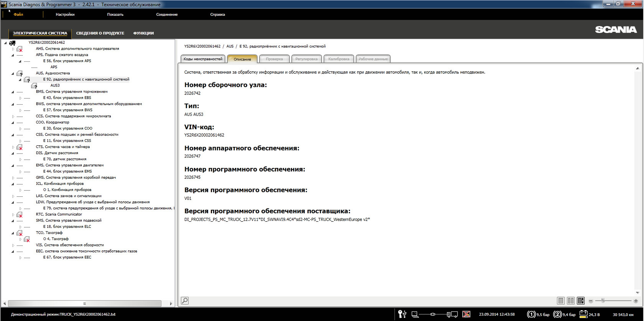This screenshot has height=321, width=644.
Task: Select the single-column layout view icon
Action: point(561,301)
